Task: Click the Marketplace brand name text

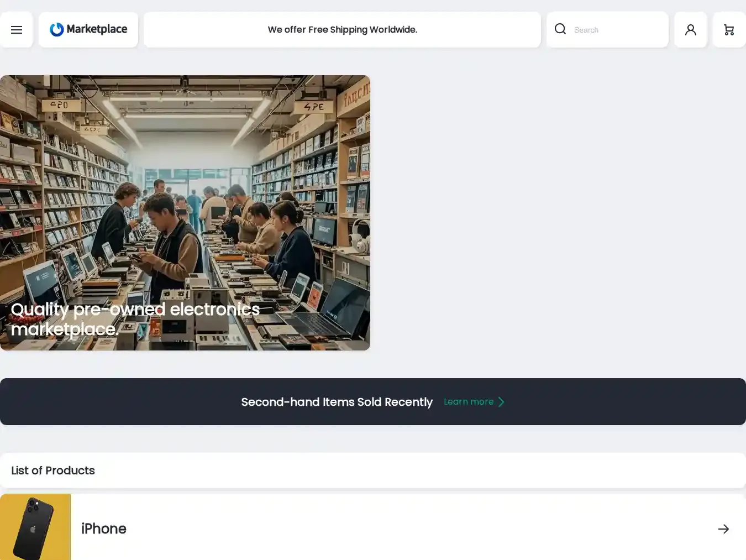Action: pyautogui.click(x=97, y=29)
